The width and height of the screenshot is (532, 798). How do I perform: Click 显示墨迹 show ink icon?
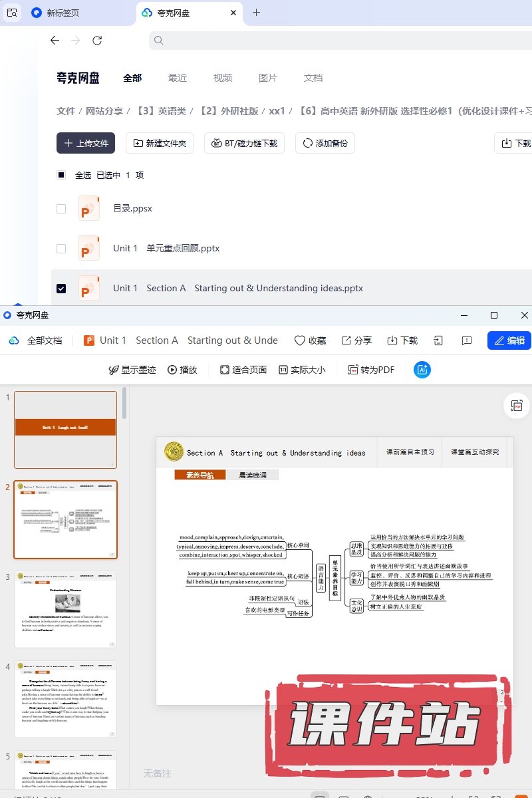pyautogui.click(x=132, y=370)
